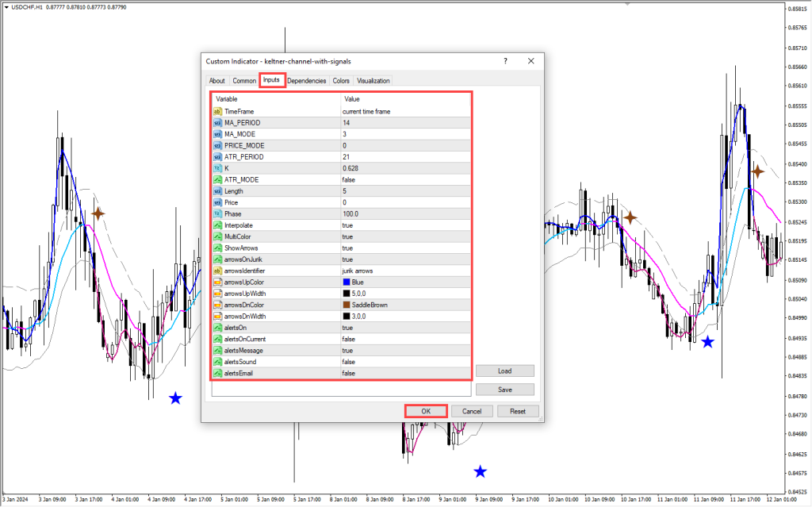Click the MA_PERIOD integer type icon
The image size is (812, 507).
[218, 123]
